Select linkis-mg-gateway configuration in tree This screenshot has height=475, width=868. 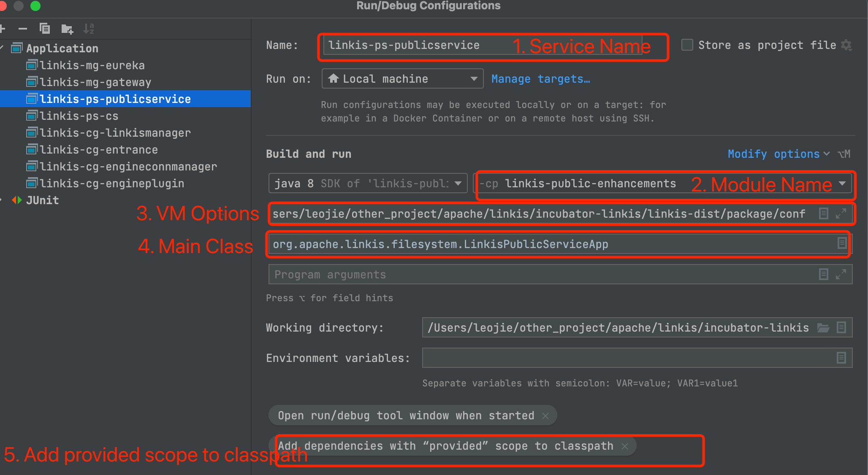pos(95,82)
